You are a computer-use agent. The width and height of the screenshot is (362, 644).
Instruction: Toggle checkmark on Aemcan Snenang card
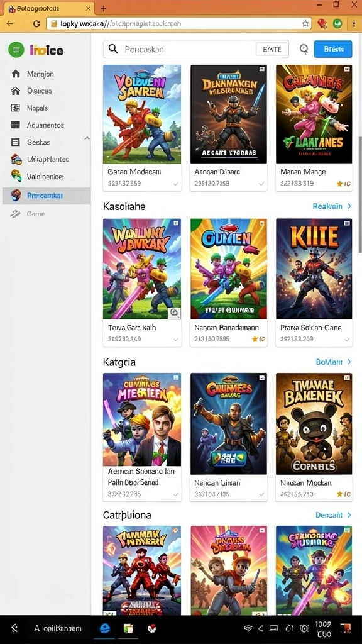pyautogui.click(x=176, y=494)
